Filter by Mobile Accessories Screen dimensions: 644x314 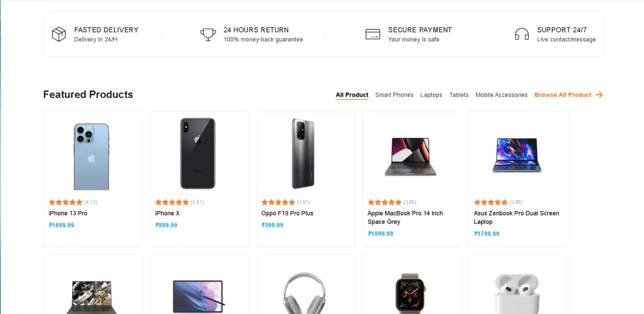pyautogui.click(x=501, y=95)
